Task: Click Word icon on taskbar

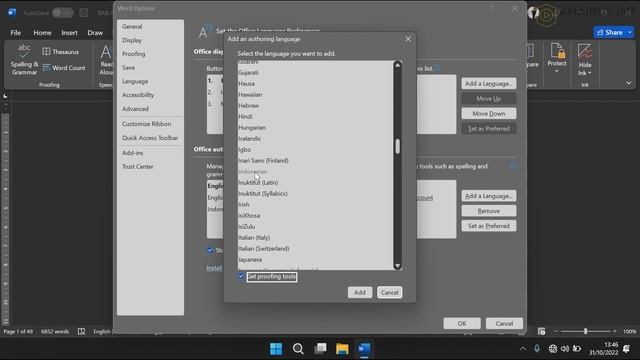Action: pos(364,349)
